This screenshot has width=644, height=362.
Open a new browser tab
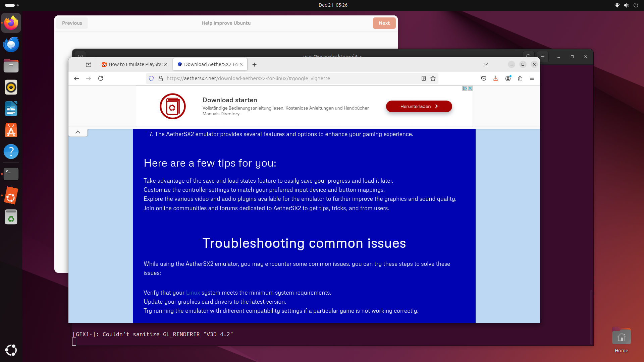pos(255,64)
